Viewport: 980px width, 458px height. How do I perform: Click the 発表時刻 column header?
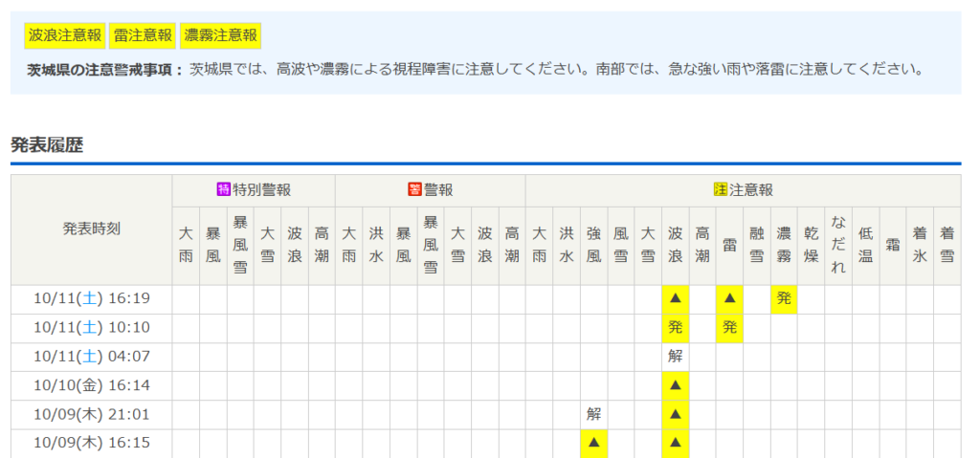[x=92, y=229]
